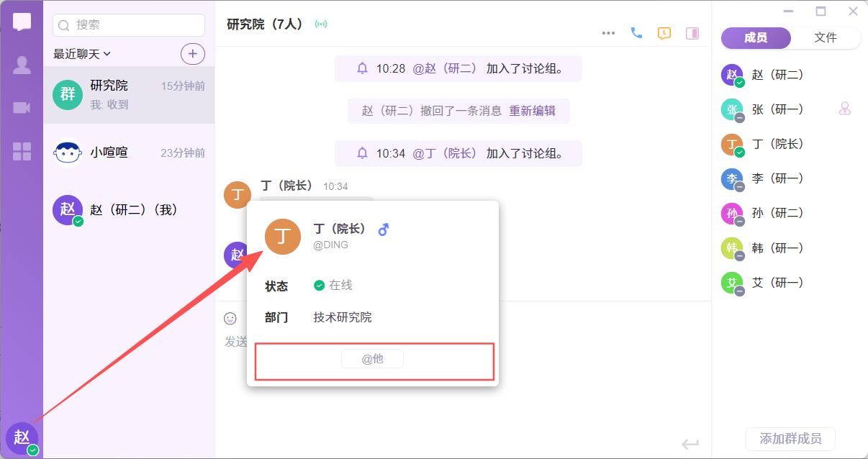Click 重新编辑 to re-edit recalled message
The height and width of the screenshot is (459, 868).
click(x=533, y=111)
